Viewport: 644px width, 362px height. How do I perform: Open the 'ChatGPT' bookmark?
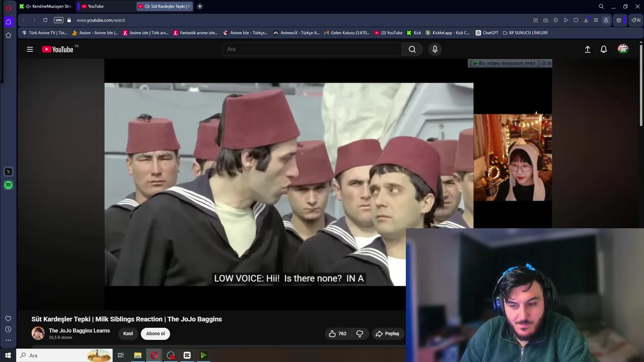tap(487, 33)
